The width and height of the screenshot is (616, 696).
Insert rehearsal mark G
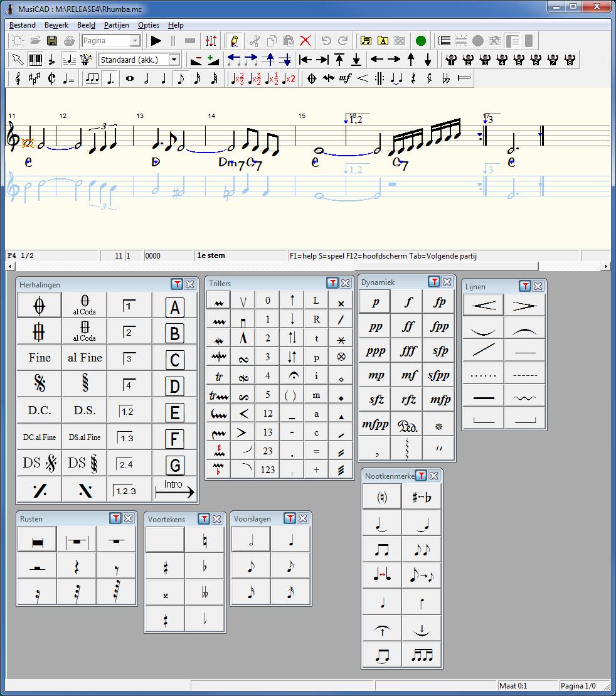(175, 464)
